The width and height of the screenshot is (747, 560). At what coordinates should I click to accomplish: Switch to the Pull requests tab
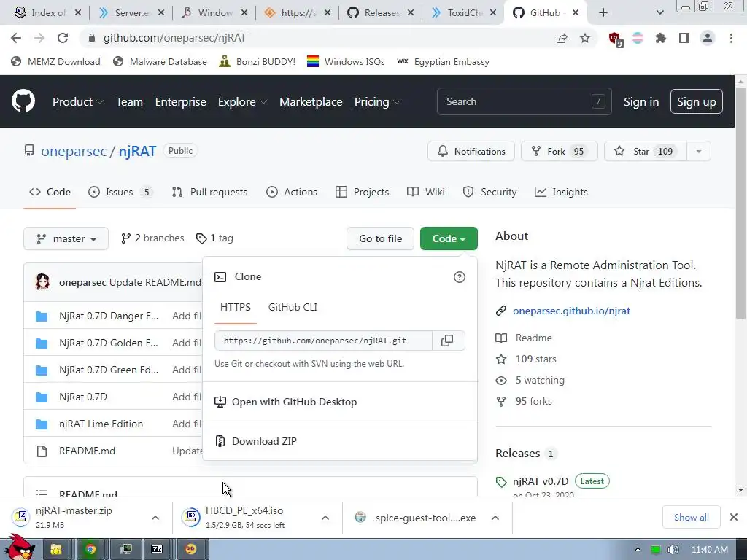coord(210,192)
